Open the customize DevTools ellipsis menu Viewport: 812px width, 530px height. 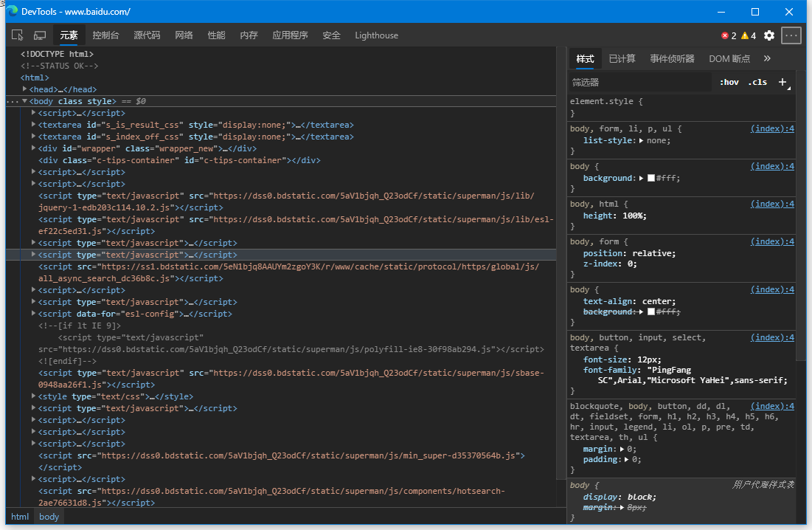[x=791, y=35]
